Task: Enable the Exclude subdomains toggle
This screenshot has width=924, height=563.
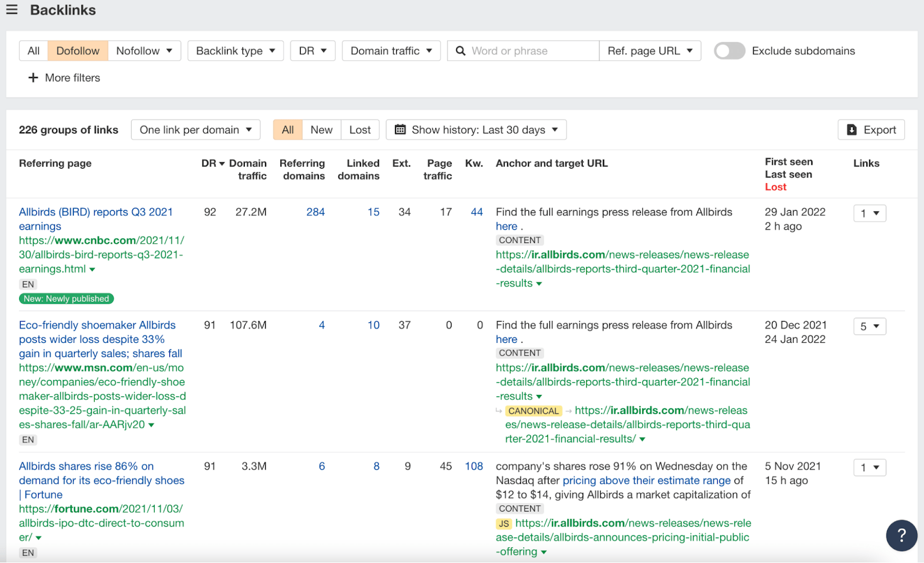Action: [729, 51]
